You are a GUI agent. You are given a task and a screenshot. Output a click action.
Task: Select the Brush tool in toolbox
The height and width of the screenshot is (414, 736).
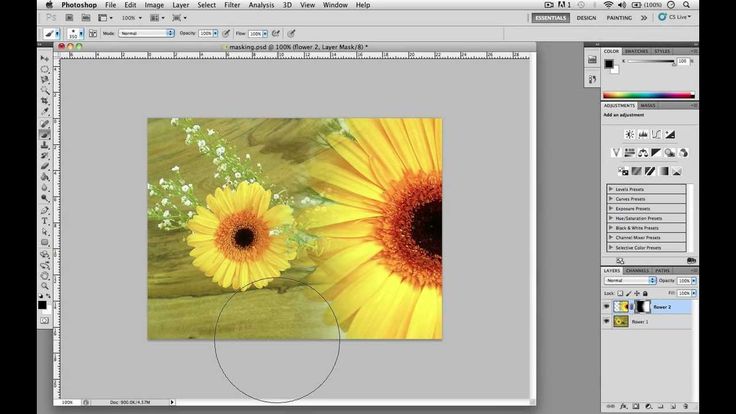coord(44,134)
